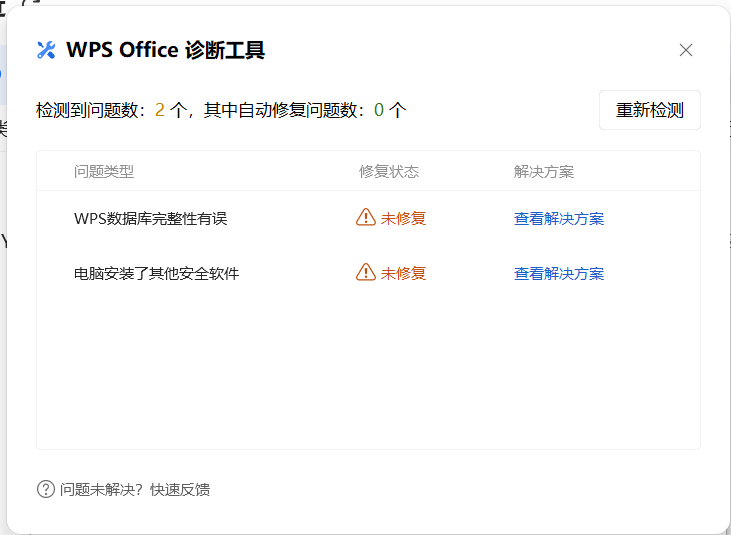731x535 pixels.
Task: Click the 重新检测 button
Action: 649,110
